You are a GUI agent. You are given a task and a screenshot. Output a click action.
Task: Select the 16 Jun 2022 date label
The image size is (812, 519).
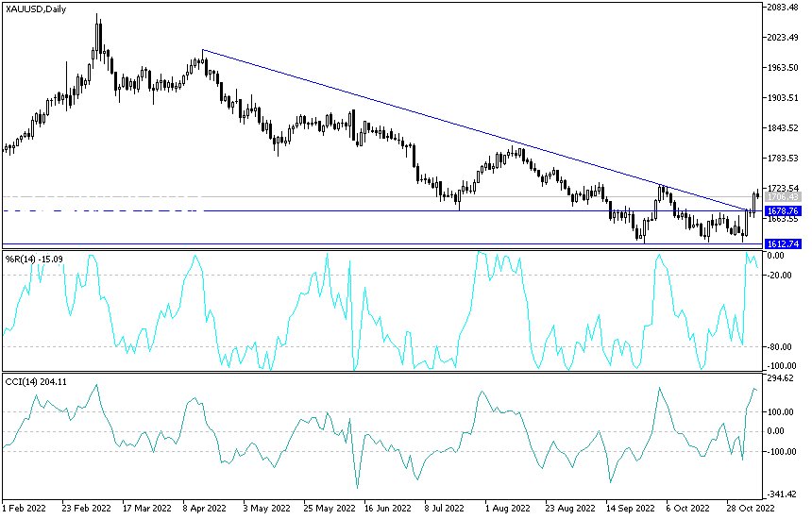[x=388, y=508]
